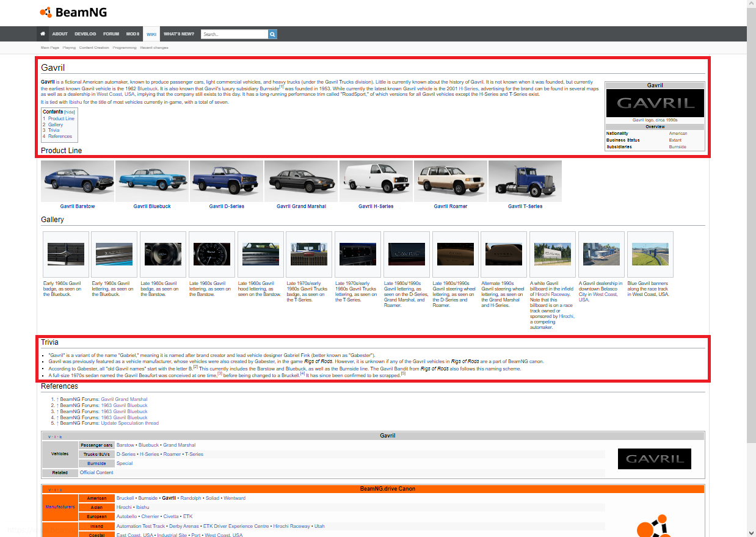Open the Gavril Barstow car image
The height and width of the screenshot is (537, 756).
pos(78,181)
